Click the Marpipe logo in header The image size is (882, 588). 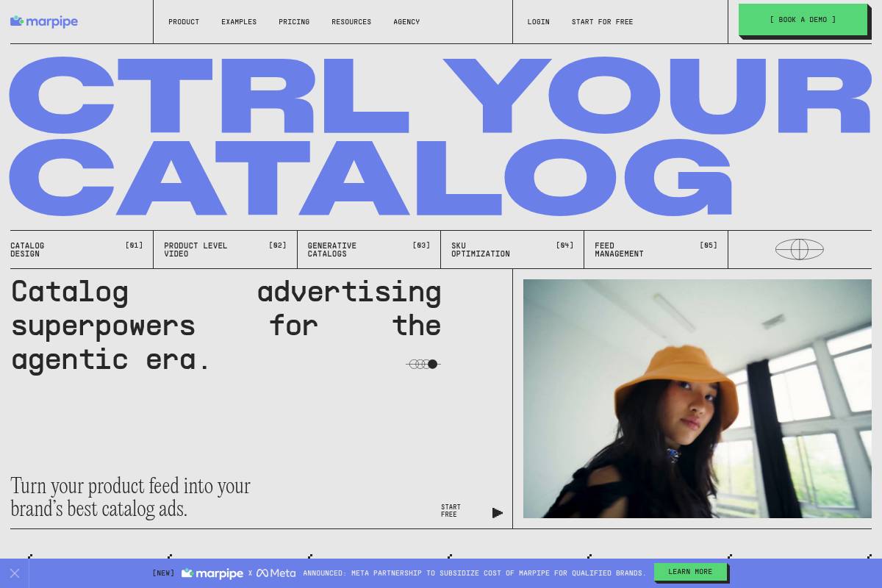coord(44,21)
